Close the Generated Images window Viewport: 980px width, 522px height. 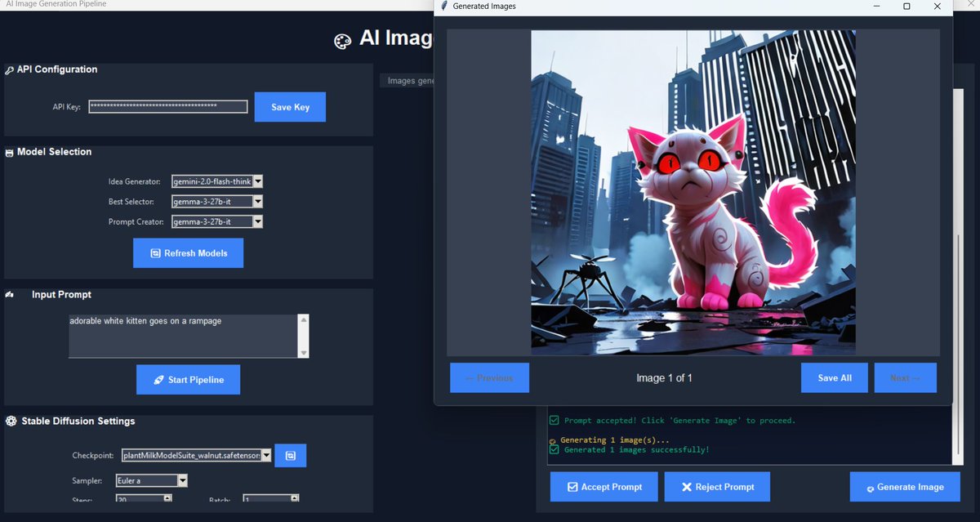pos(938,7)
